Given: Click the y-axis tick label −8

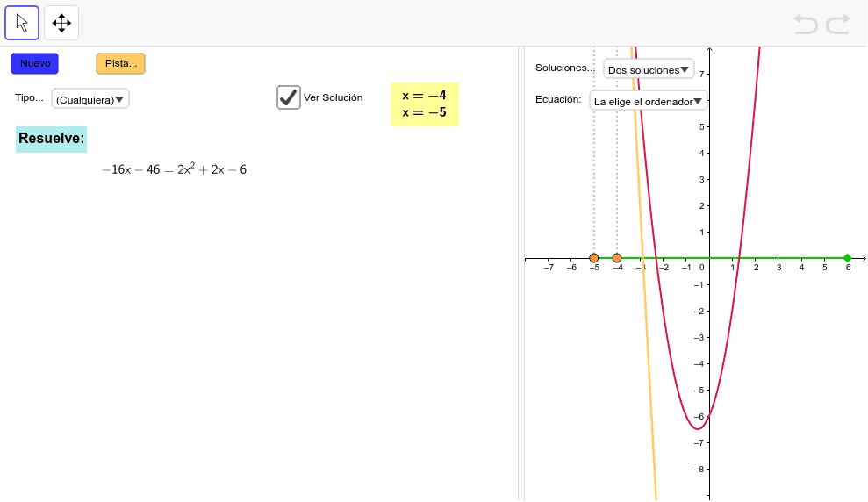Looking at the screenshot, I should pyautogui.click(x=699, y=470).
